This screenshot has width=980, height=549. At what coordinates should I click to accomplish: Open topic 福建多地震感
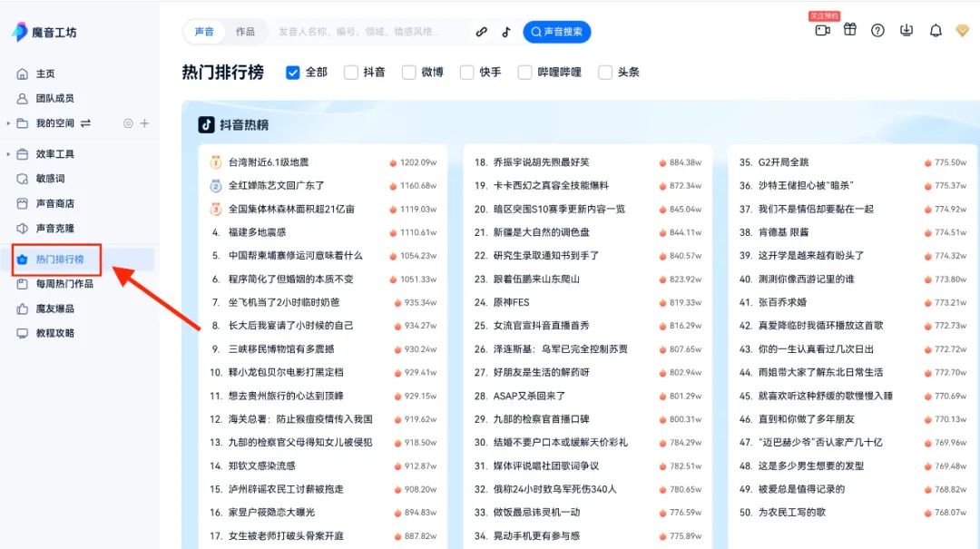(257, 232)
